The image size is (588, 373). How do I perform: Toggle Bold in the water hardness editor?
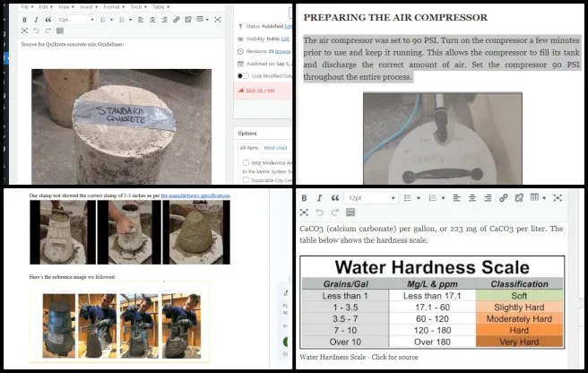pyautogui.click(x=304, y=198)
